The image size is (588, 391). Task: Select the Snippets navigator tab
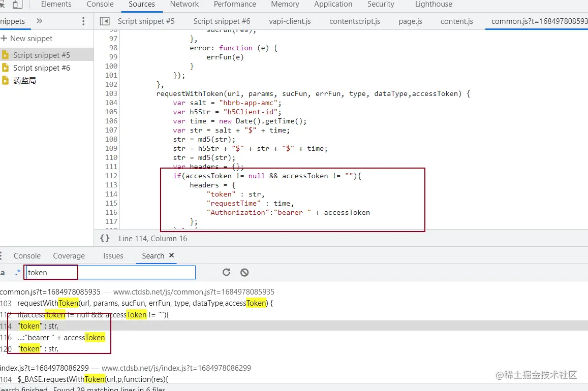click(12, 21)
